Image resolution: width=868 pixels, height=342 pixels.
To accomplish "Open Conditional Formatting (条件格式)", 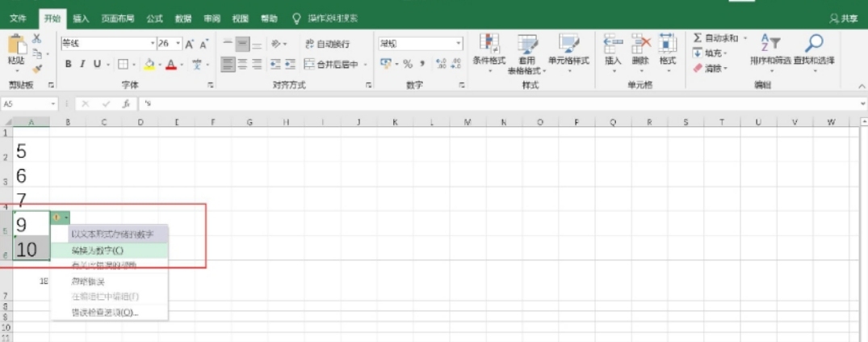I will [489, 52].
